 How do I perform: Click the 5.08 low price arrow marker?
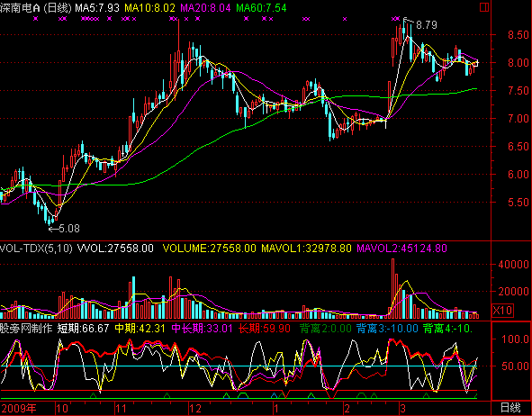coord(65,229)
